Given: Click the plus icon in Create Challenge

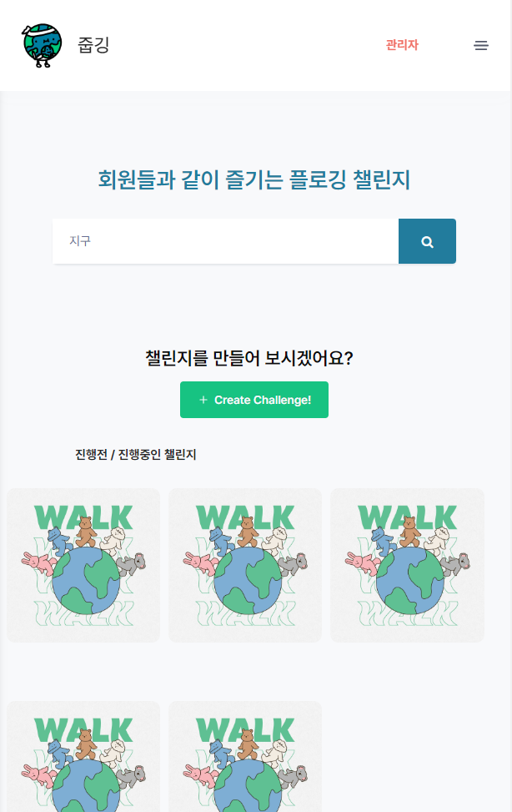Looking at the screenshot, I should pyautogui.click(x=203, y=400).
